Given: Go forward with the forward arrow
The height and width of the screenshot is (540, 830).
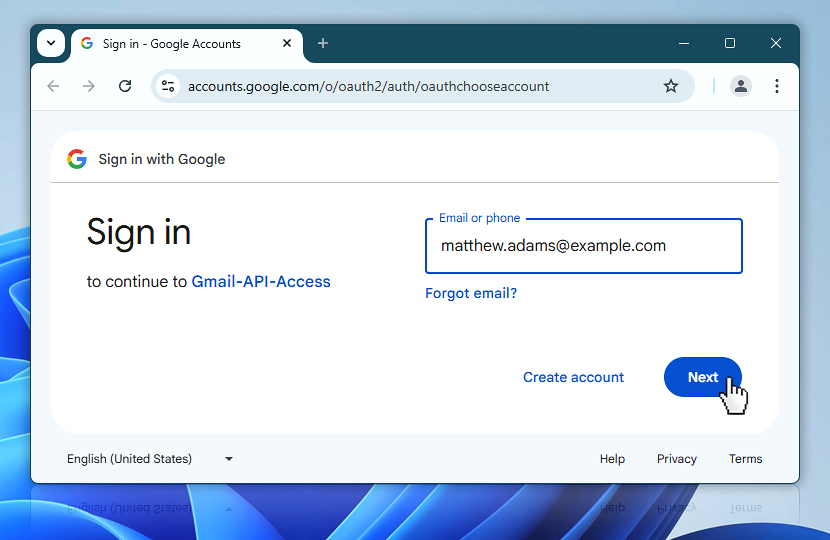Looking at the screenshot, I should (x=89, y=86).
